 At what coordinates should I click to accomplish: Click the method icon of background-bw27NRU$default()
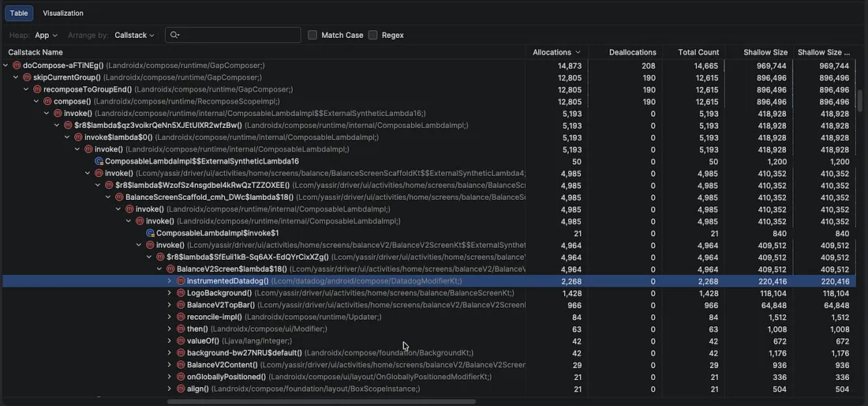pyautogui.click(x=181, y=353)
